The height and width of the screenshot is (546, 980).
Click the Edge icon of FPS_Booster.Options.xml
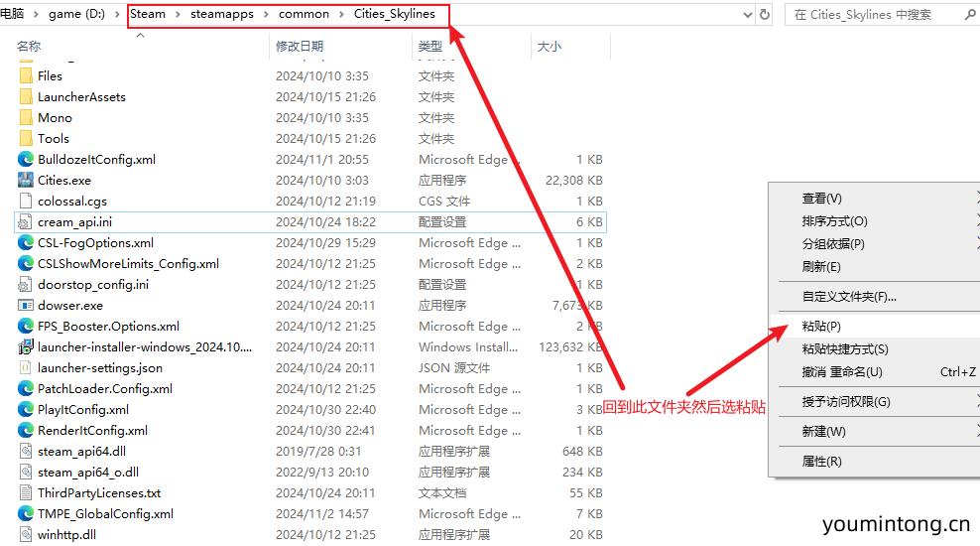click(x=26, y=326)
